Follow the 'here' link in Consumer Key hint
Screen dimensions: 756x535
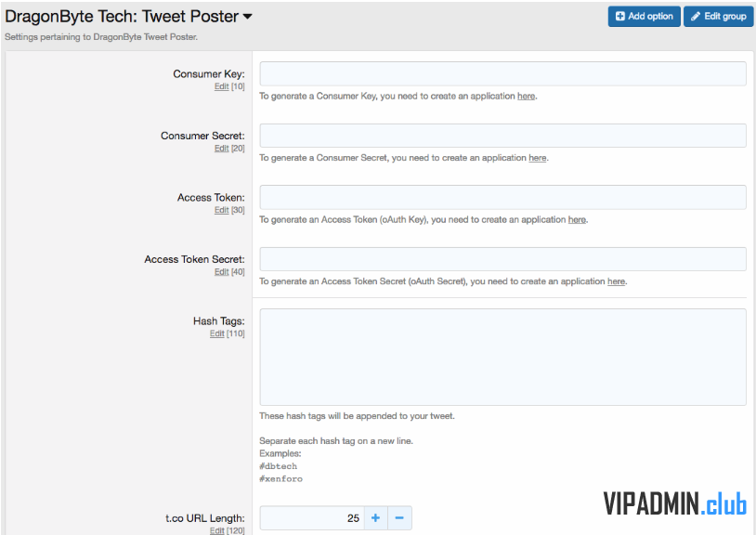pos(526,96)
